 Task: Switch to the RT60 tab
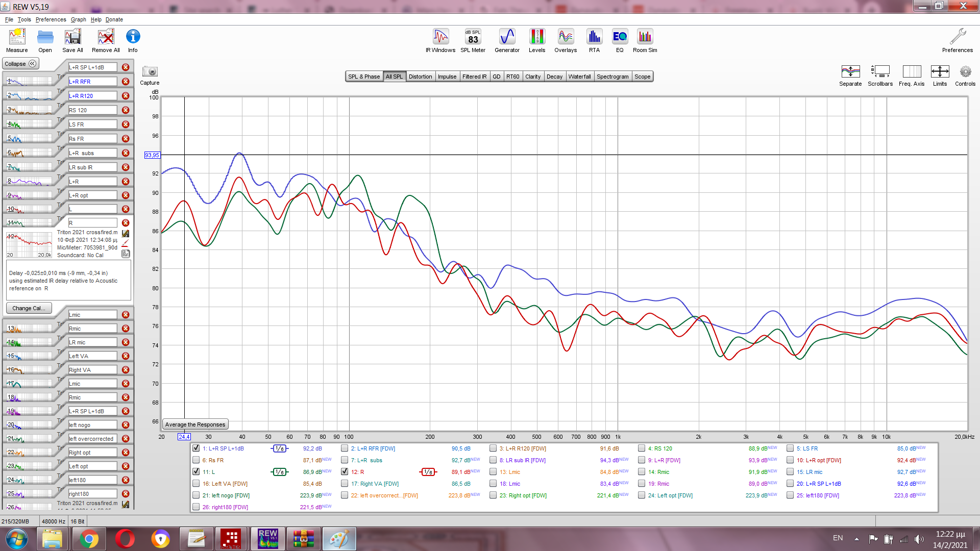512,77
